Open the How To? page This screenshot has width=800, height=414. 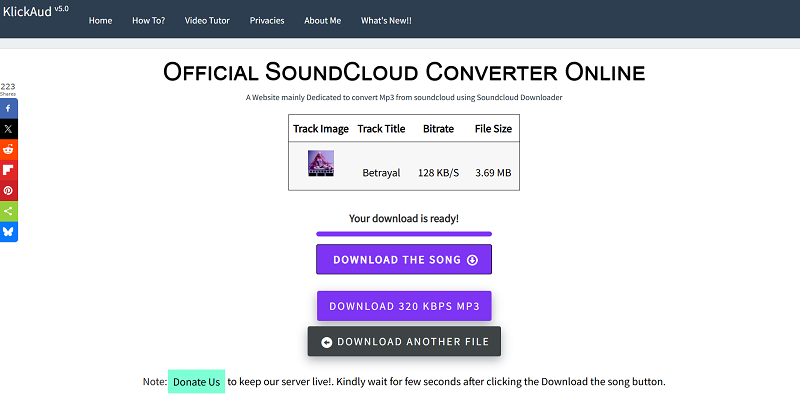click(x=148, y=20)
